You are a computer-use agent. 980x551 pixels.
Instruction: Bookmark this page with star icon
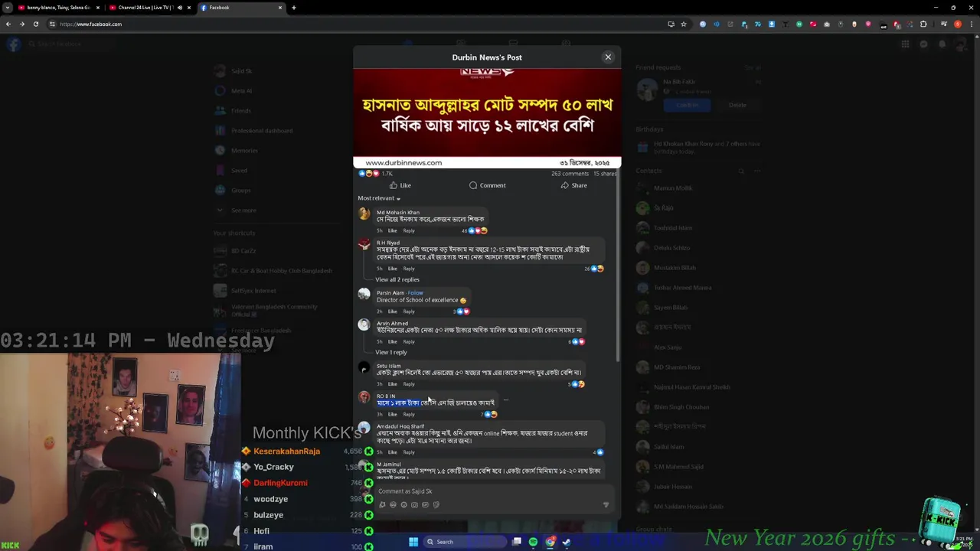(x=684, y=24)
